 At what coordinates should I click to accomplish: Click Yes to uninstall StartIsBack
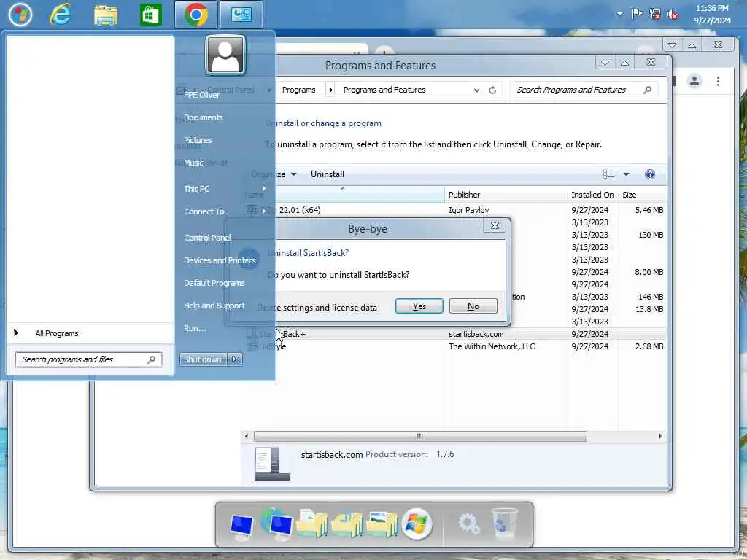419,306
